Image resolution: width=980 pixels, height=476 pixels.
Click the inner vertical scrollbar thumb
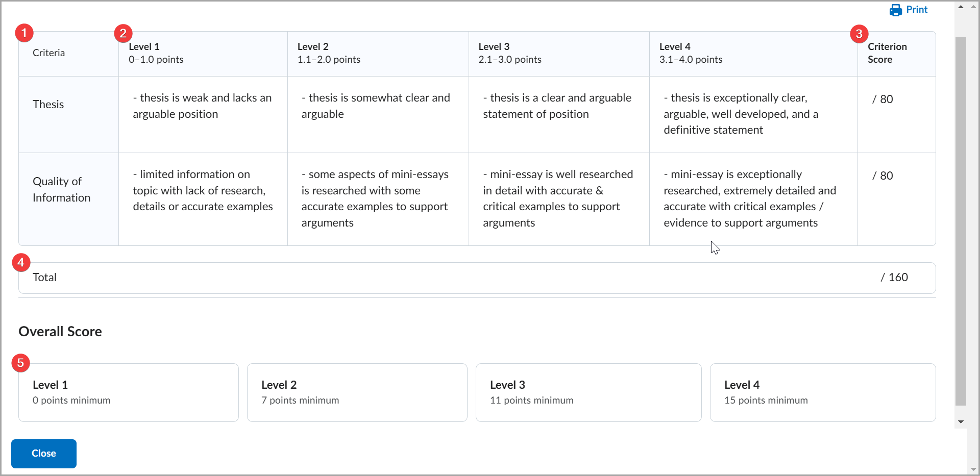tap(961, 221)
